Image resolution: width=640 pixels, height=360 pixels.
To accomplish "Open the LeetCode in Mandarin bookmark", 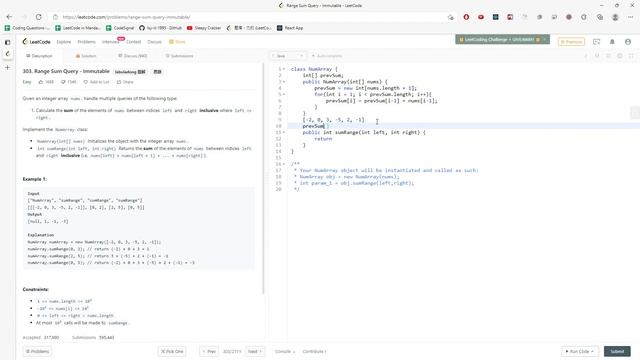I will (x=78, y=28).
